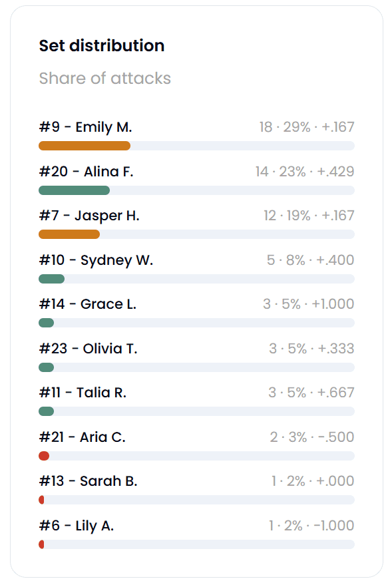Select #14 - Grace L. player name
392x585 pixels.
tap(88, 304)
